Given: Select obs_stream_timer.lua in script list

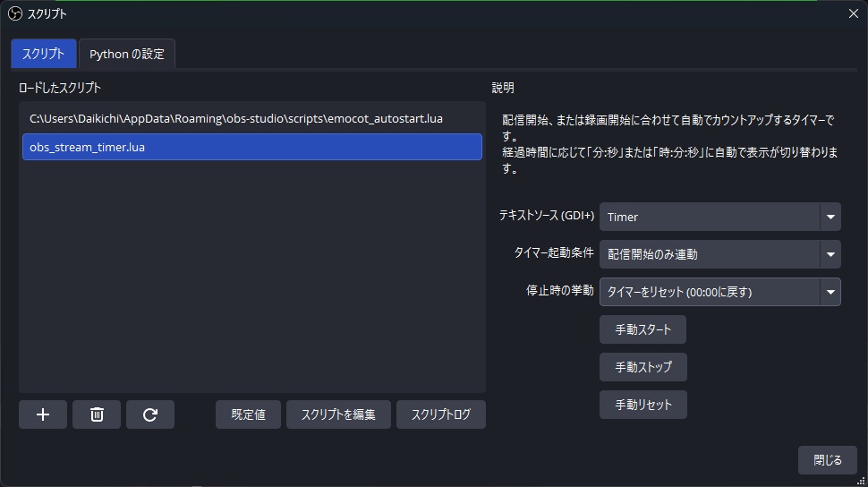Looking at the screenshot, I should tap(251, 147).
